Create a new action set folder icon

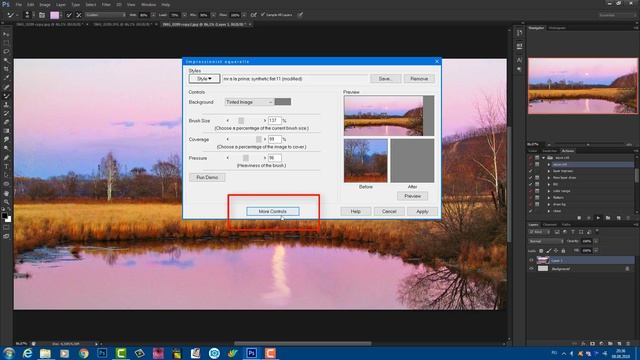608,218
